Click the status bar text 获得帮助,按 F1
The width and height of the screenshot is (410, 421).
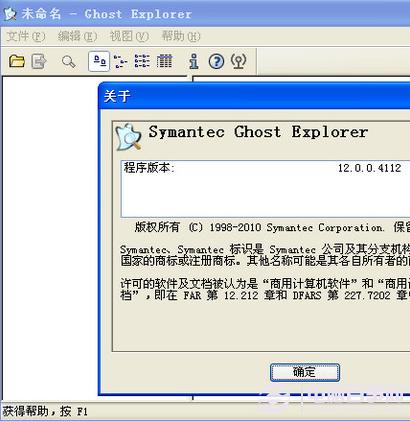point(45,412)
